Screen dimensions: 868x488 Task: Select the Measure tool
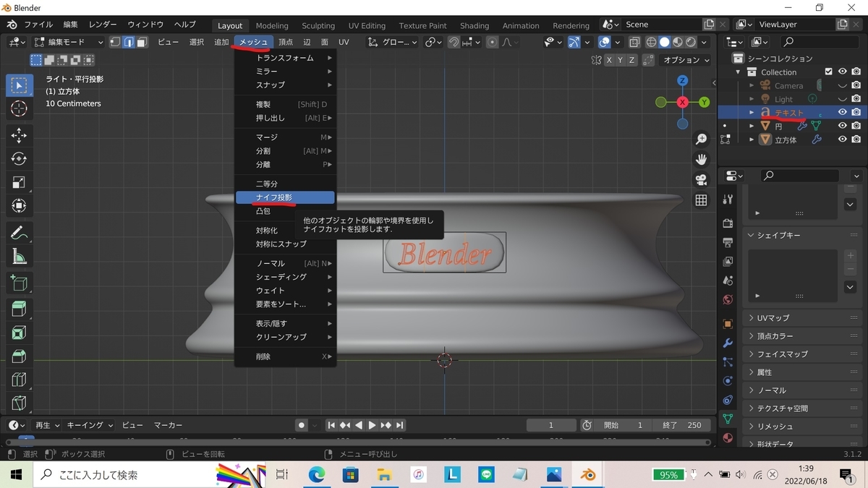tap(20, 257)
